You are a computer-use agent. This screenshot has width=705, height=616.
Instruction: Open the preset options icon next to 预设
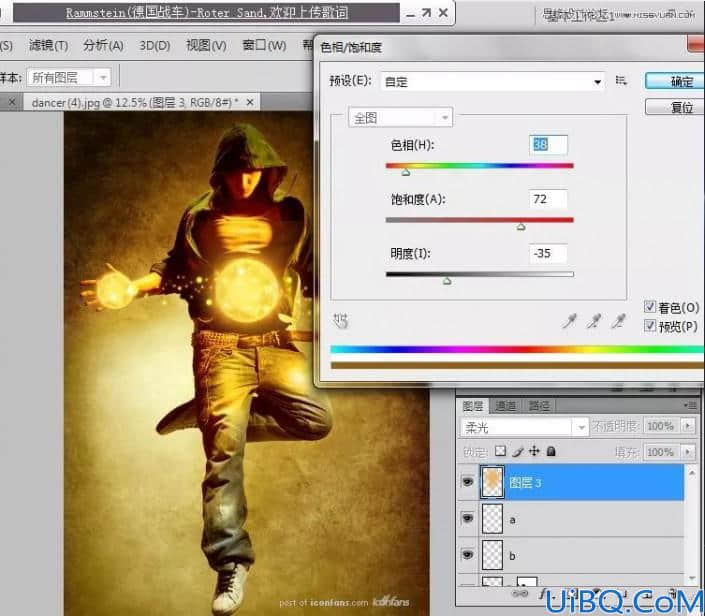[x=621, y=81]
